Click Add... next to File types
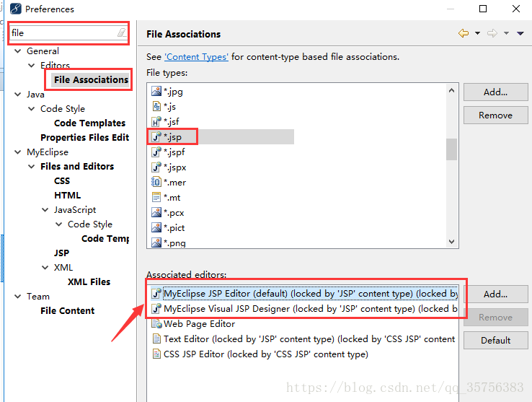This screenshot has height=402, width=532. [x=496, y=92]
